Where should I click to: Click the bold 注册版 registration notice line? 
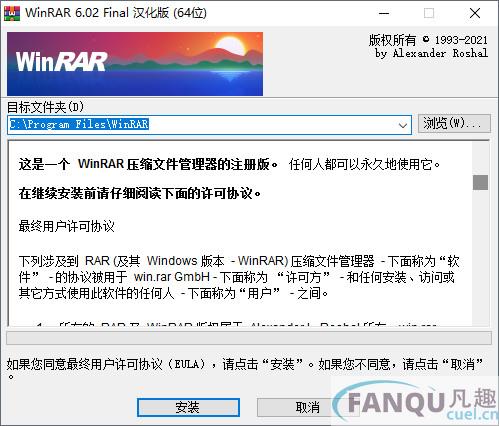(148, 164)
